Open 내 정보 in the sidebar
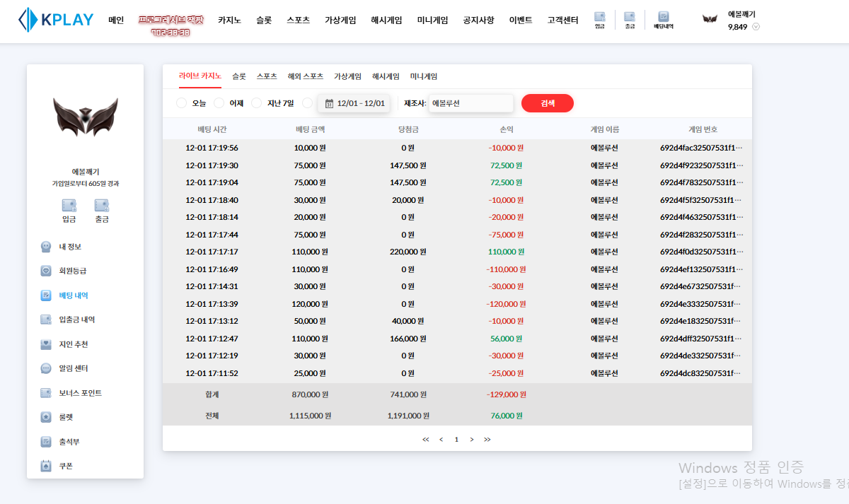849x504 pixels. coord(69,247)
